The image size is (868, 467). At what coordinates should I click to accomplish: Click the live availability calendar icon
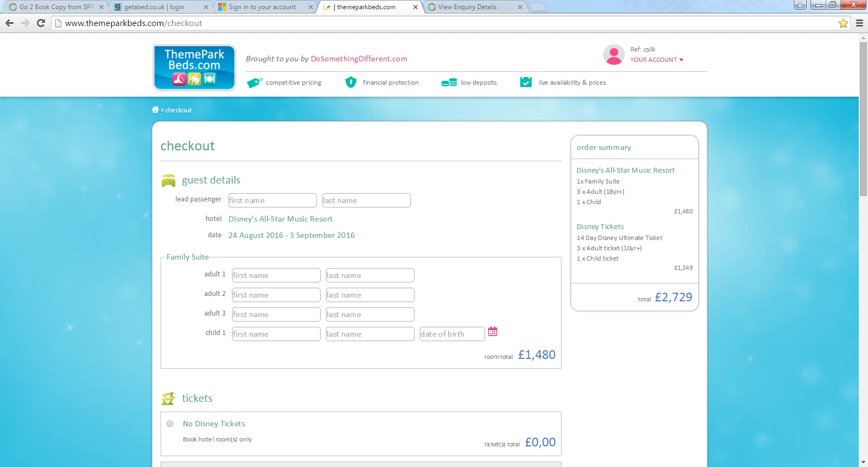(526, 82)
